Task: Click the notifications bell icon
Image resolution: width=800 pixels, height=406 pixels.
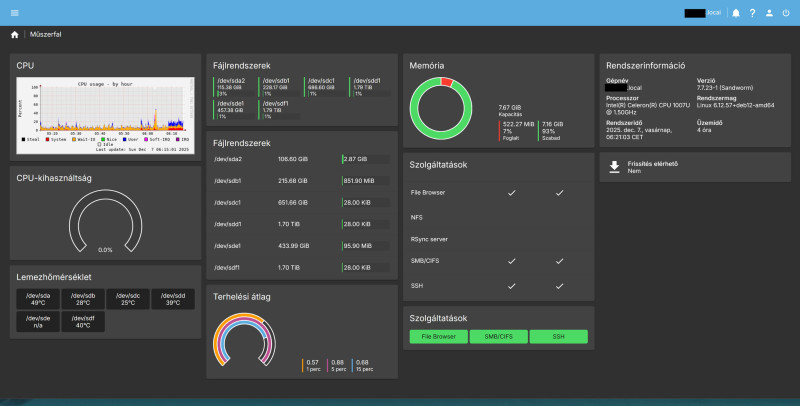Action: [736, 13]
